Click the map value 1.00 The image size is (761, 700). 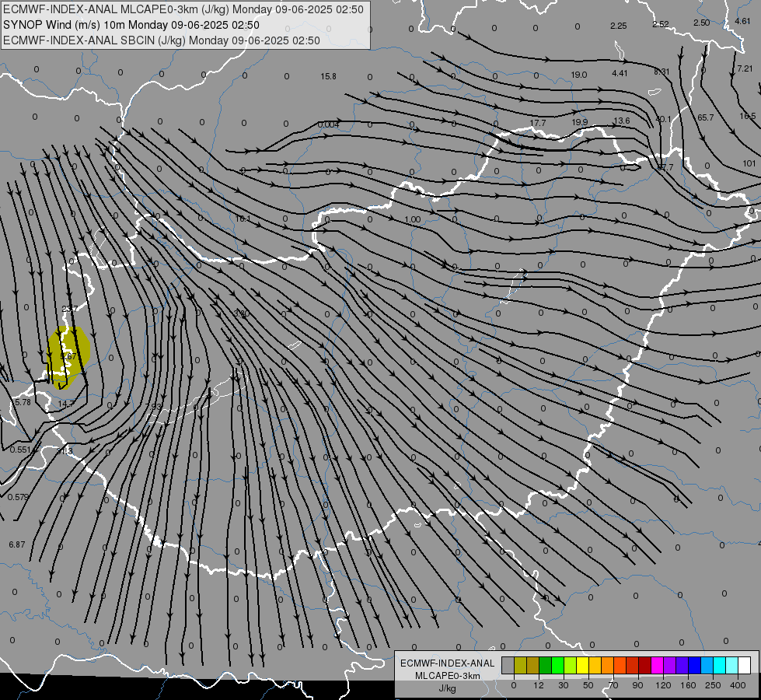click(413, 219)
